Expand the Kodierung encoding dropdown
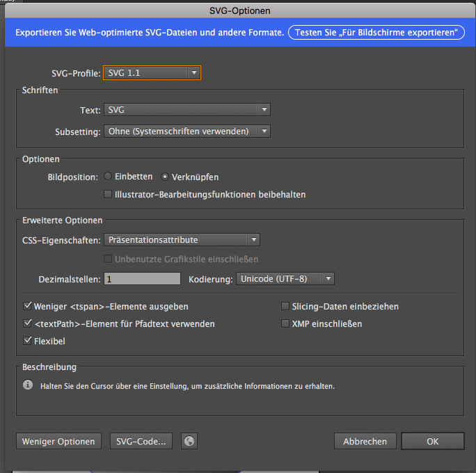 coord(285,278)
